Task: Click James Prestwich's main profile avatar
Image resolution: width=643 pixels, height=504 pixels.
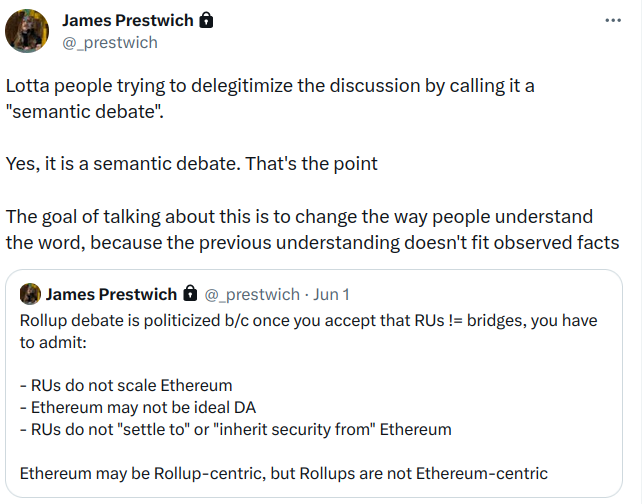Action: [x=28, y=32]
